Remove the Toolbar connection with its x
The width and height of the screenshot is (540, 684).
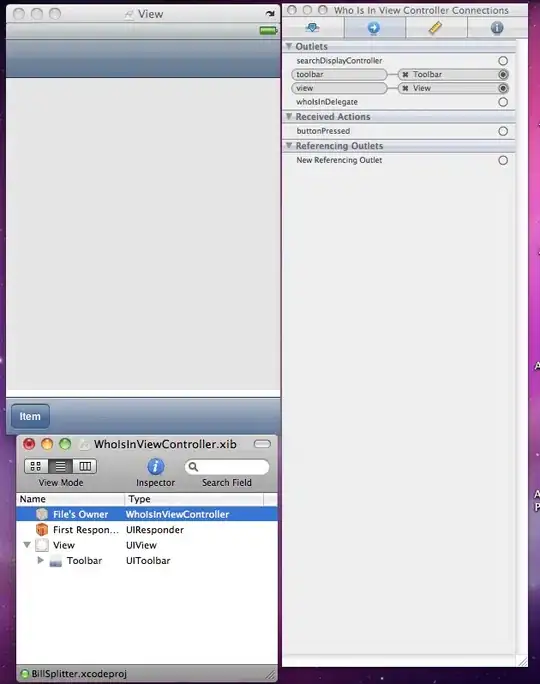(405, 75)
